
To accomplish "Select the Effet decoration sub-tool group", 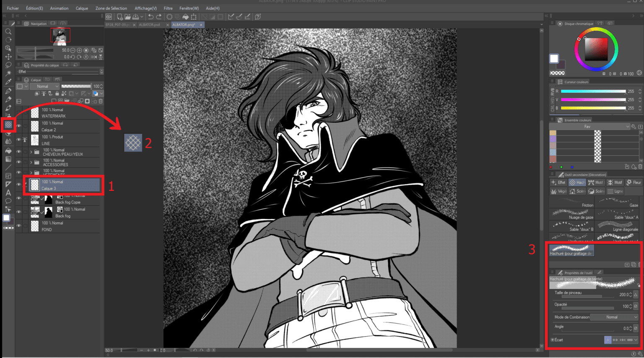I will 558,183.
